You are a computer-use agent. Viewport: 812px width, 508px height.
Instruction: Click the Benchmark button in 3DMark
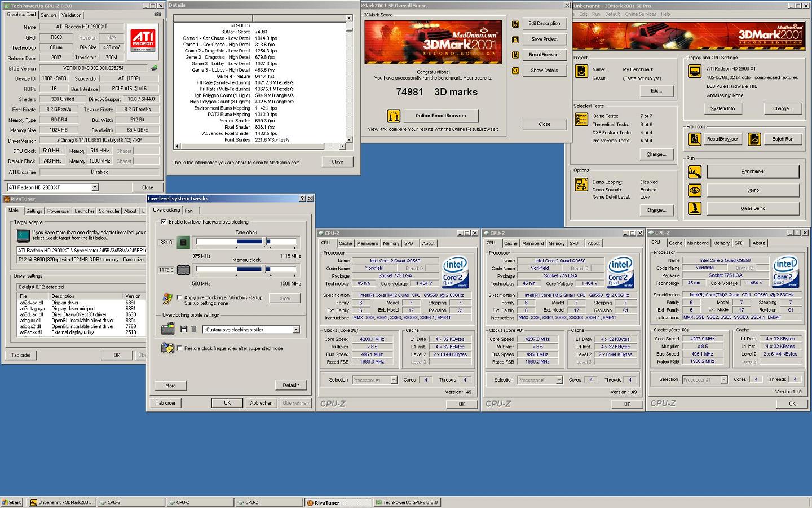click(753, 172)
